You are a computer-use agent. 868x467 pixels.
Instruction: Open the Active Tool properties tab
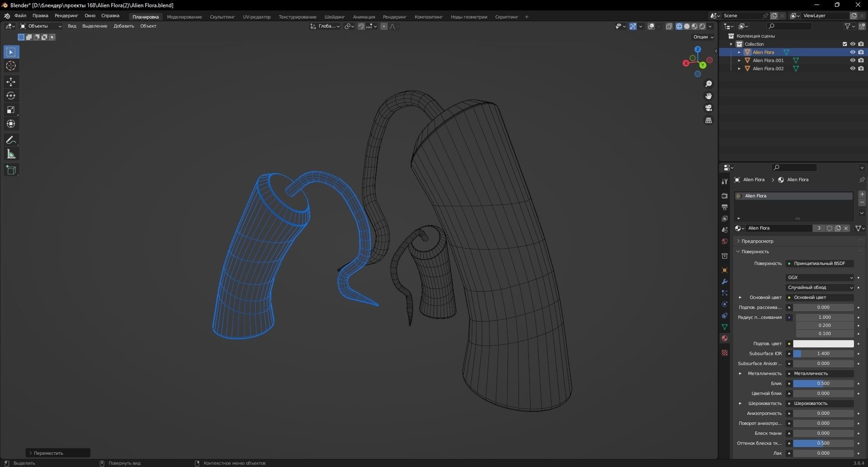724,181
